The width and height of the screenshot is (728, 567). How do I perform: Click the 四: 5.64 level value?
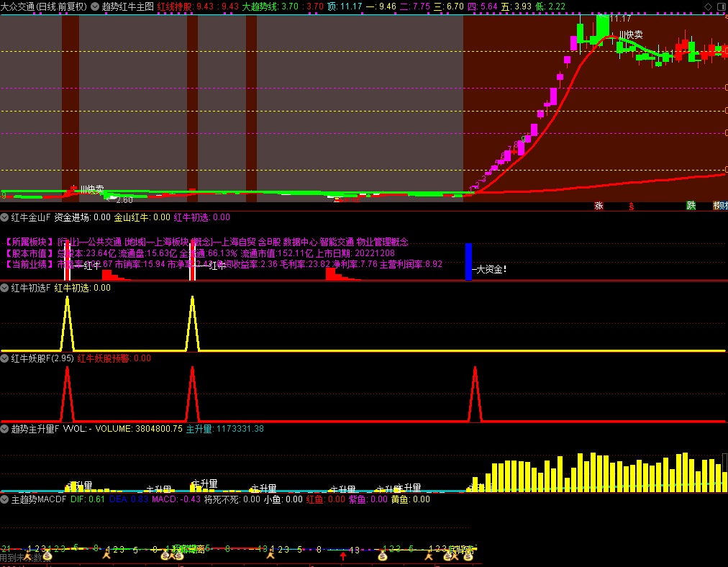pyautogui.click(x=483, y=6)
